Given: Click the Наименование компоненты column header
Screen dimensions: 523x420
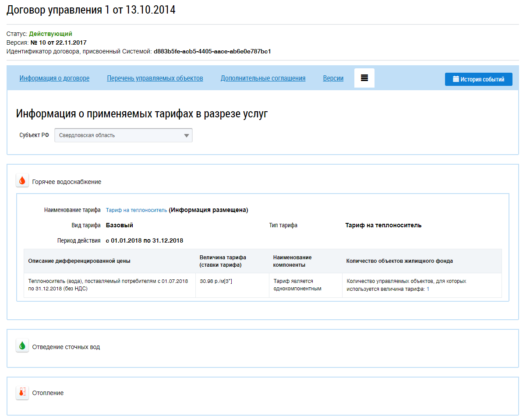Looking at the screenshot, I should (x=292, y=261).
